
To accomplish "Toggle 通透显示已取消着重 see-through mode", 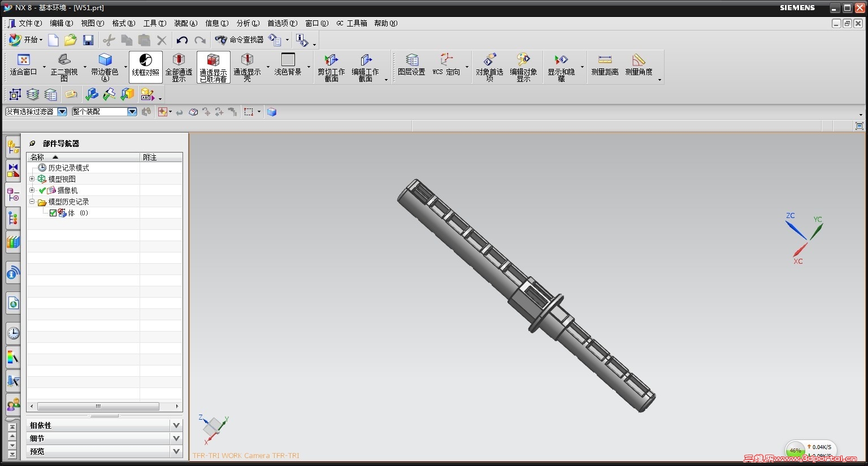I will tap(213, 67).
